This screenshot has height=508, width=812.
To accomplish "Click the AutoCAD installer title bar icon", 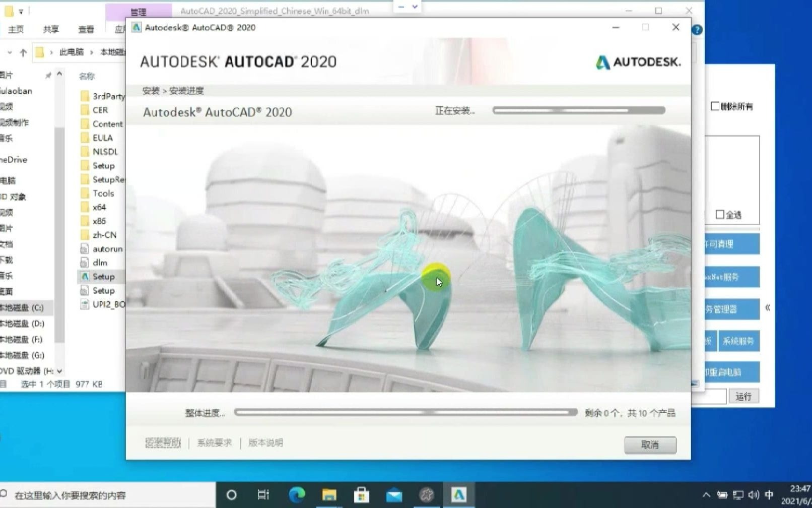I will click(136, 27).
